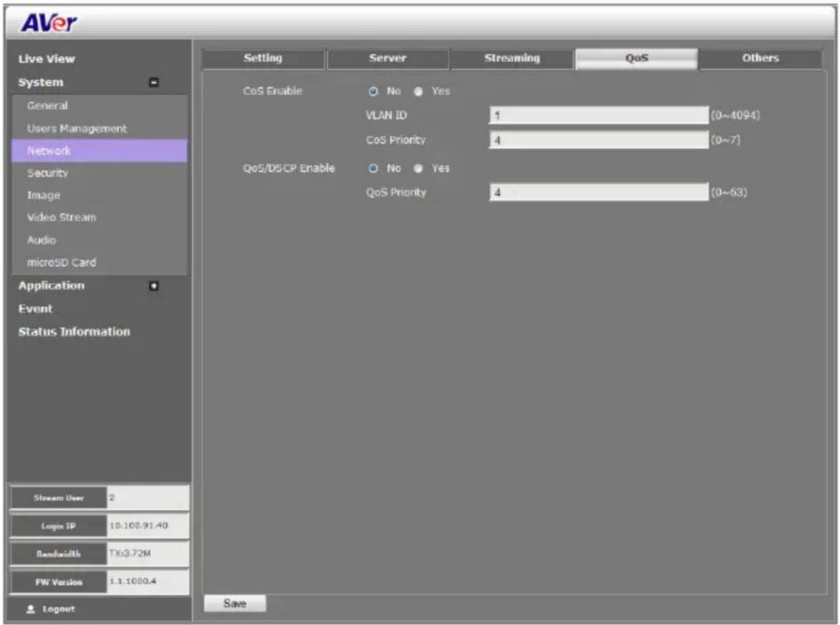The height and width of the screenshot is (625, 840).
Task: Focus the VLAN ID input field
Action: pos(599,115)
